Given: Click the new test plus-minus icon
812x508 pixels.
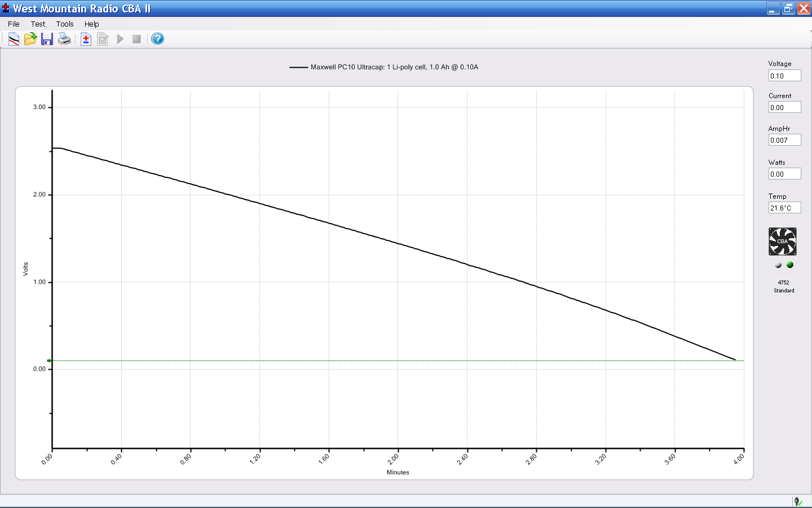Looking at the screenshot, I should click(86, 39).
